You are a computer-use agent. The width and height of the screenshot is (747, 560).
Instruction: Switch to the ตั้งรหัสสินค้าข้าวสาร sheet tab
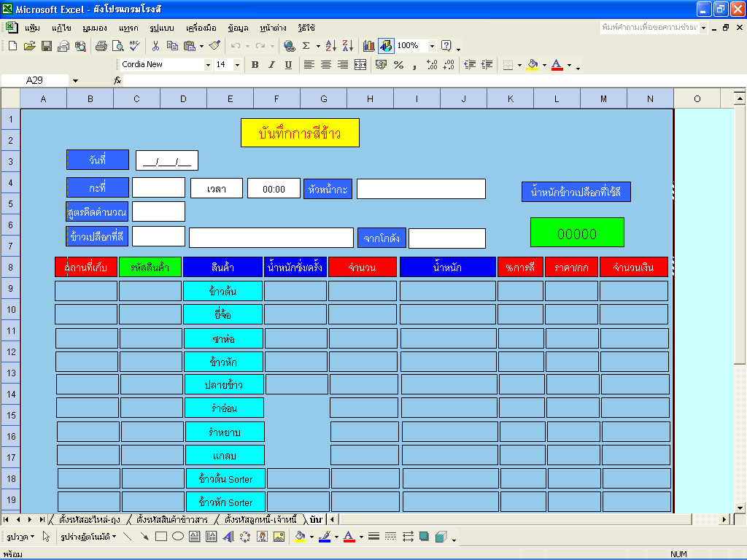(x=172, y=519)
